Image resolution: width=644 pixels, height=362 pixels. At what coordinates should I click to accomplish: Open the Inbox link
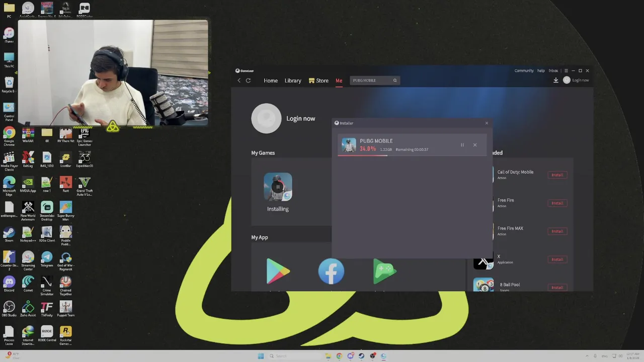[553, 71]
